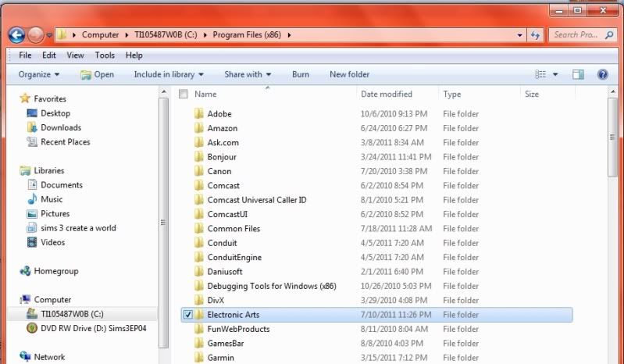The width and height of the screenshot is (624, 364).
Task: Open Downloads in Favorites
Action: pos(61,127)
